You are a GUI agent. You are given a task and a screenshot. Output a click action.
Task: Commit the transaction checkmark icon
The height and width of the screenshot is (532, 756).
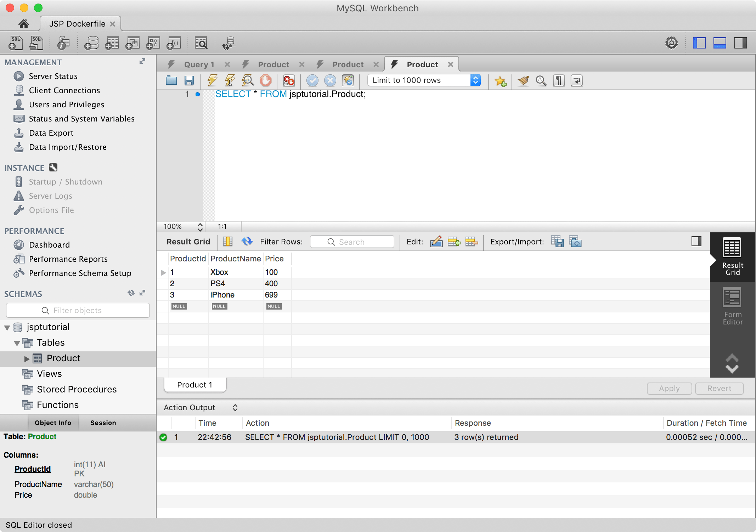point(312,80)
